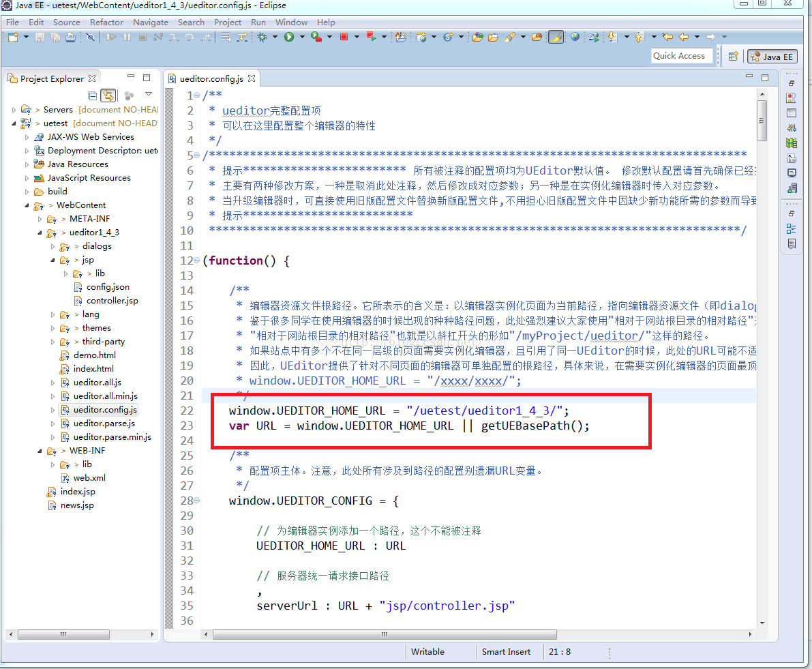Image resolution: width=812 pixels, height=669 pixels.
Task: Click the Open Task briefcase icon
Action: pyautogui.click(x=493, y=37)
